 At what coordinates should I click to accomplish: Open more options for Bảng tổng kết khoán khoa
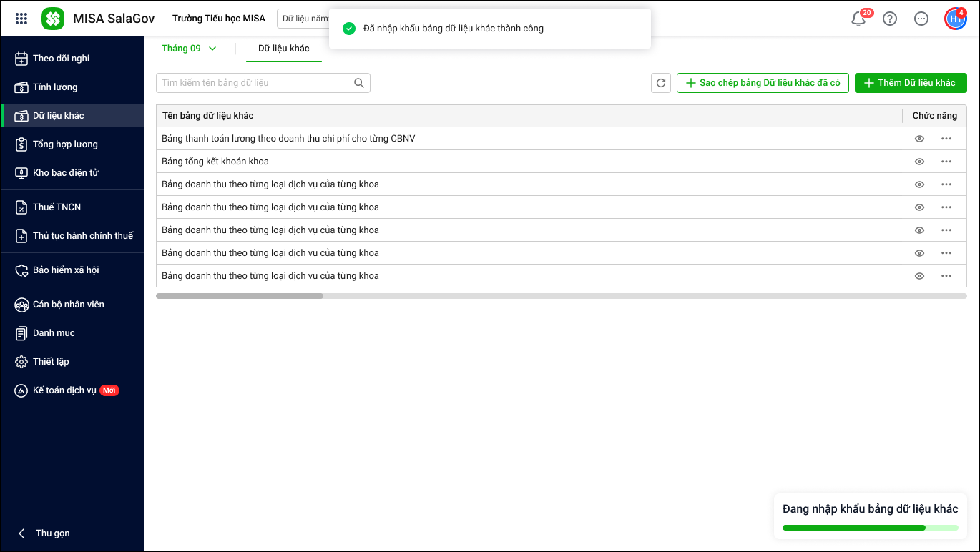946,162
